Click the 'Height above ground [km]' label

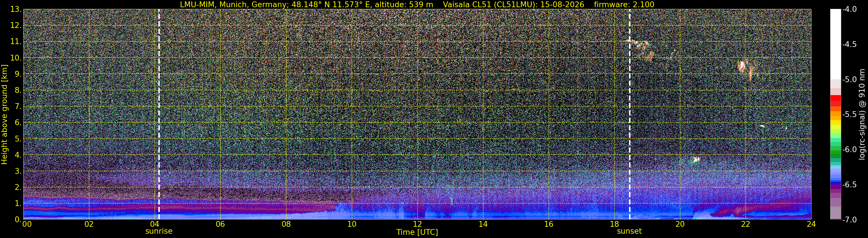(x=4, y=114)
